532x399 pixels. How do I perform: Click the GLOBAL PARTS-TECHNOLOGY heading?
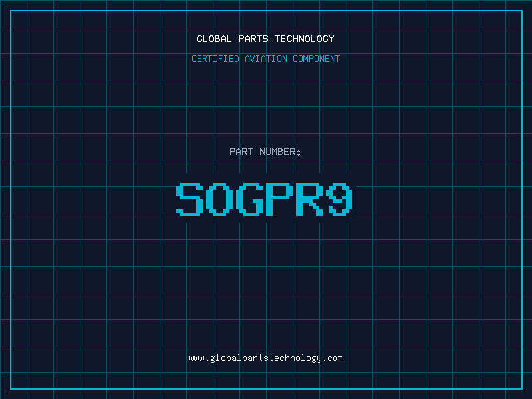[265, 39]
